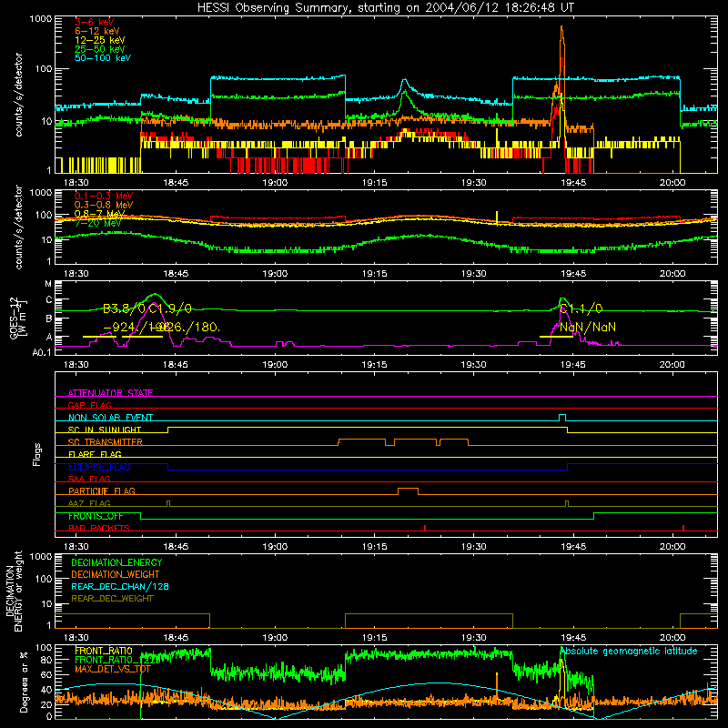Viewport: 728px width, 728px height.
Task: Click the B3.8/0 flare annotation
Action: point(124,308)
